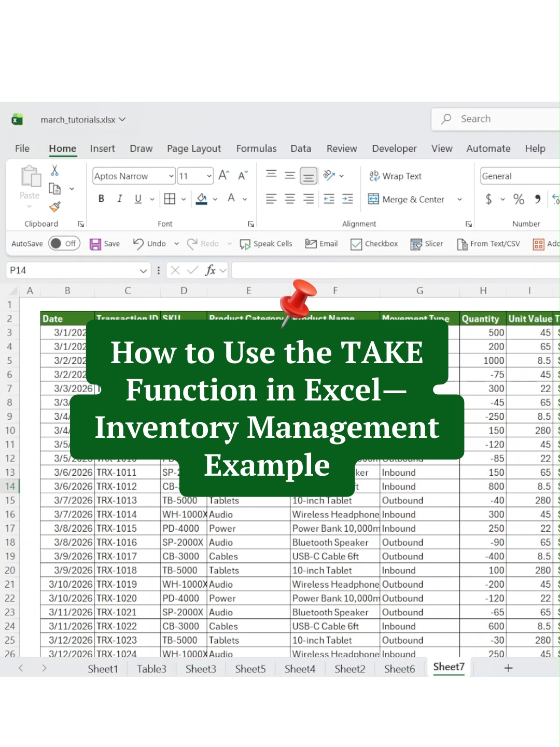The image size is (560, 747).
Task: Decrease indent
Action: click(329, 199)
